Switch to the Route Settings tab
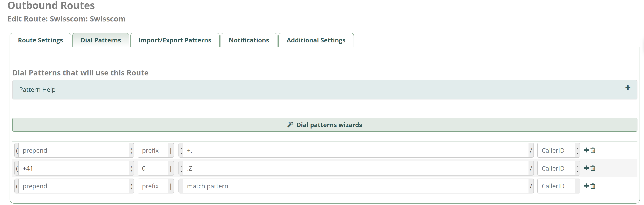644x205 pixels. point(40,40)
